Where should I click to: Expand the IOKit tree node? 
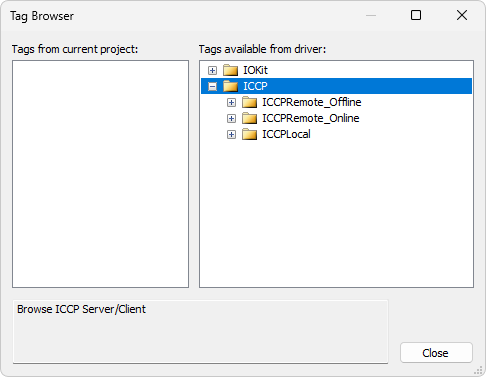click(212, 70)
